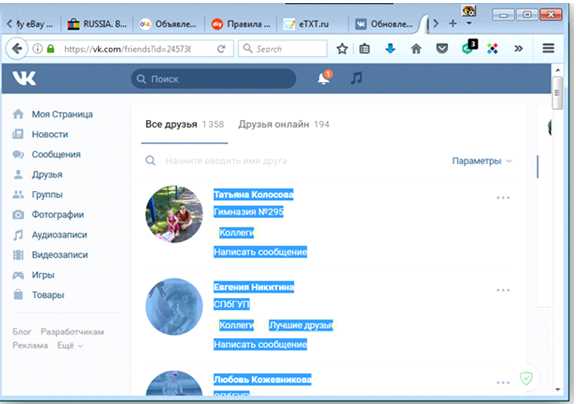Click the address bar with the vk.com URL
This screenshot has width=576, height=404.
tap(127, 49)
